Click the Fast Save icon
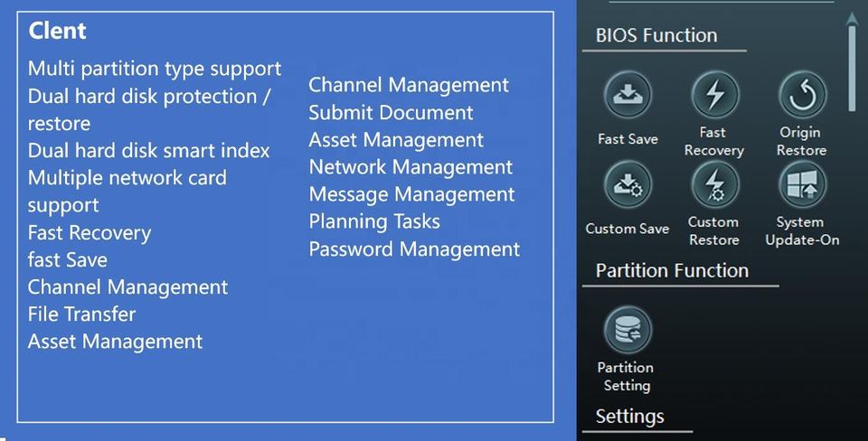The height and width of the screenshot is (441, 868). 627,97
